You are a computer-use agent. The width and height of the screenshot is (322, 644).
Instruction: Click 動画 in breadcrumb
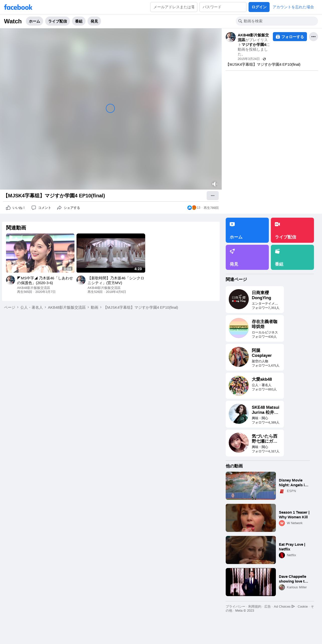[95, 307]
